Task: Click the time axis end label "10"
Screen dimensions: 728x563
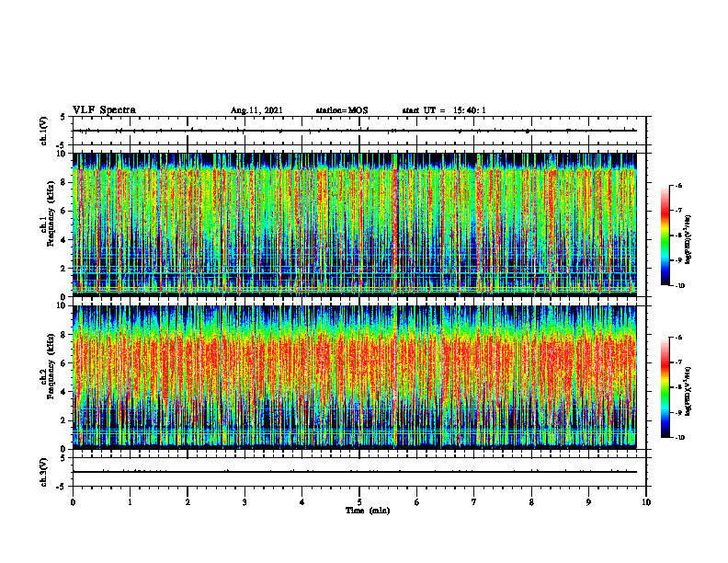Action: (x=646, y=502)
